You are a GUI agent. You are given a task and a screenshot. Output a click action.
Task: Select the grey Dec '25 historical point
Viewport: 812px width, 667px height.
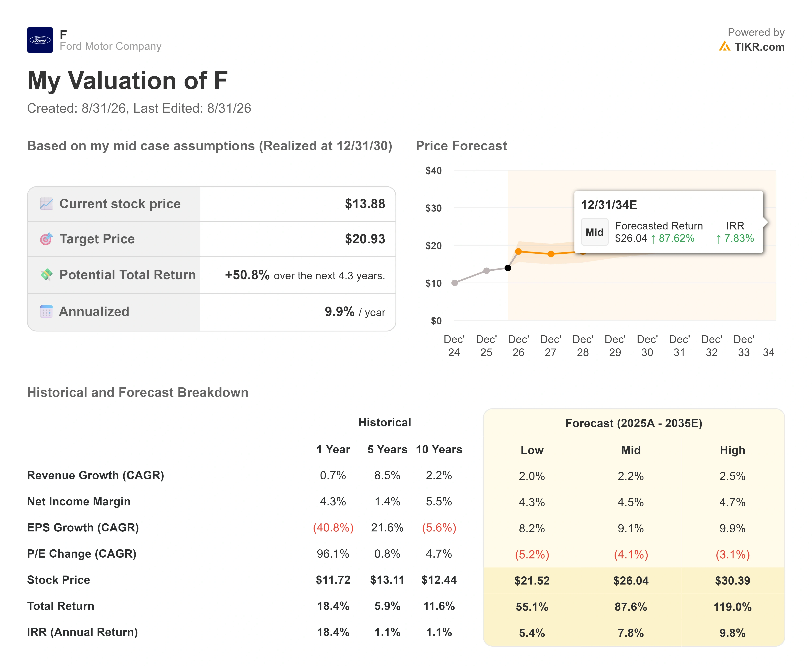pos(486,271)
